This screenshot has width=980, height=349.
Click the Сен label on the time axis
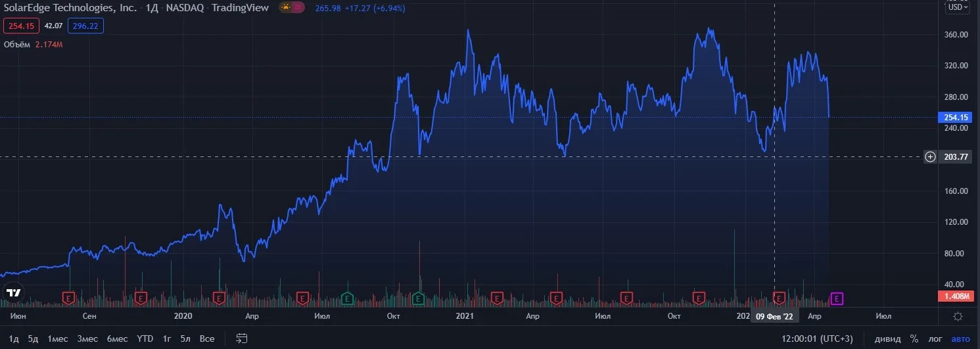[x=90, y=316]
